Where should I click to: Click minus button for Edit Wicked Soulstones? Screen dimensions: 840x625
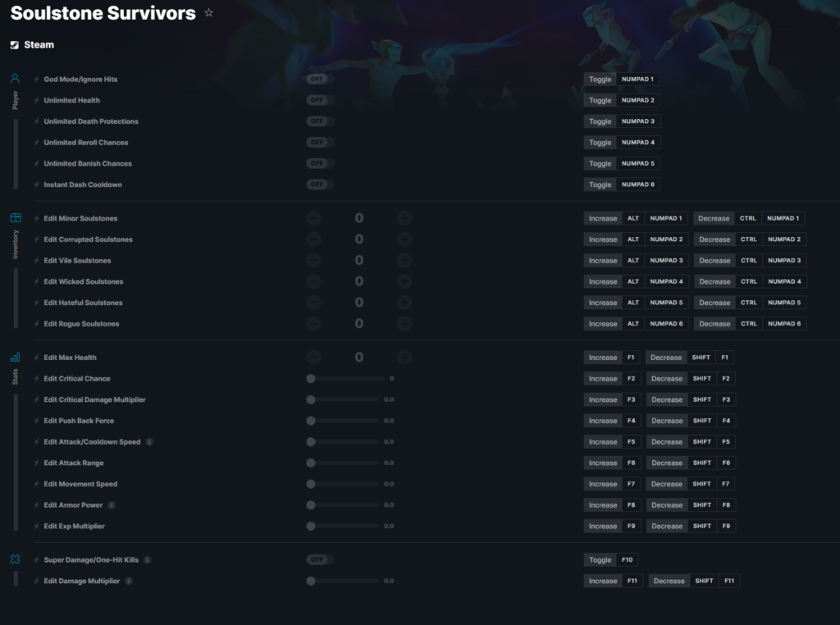click(x=314, y=281)
